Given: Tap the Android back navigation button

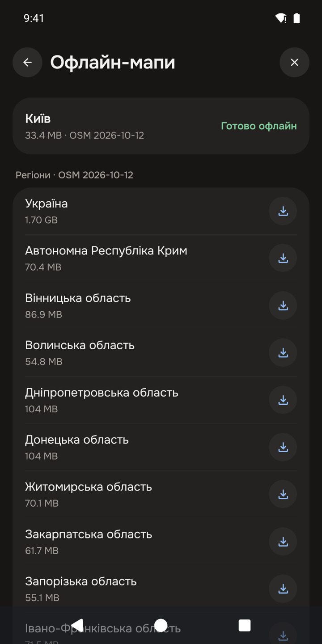Looking at the screenshot, I should (x=77, y=625).
